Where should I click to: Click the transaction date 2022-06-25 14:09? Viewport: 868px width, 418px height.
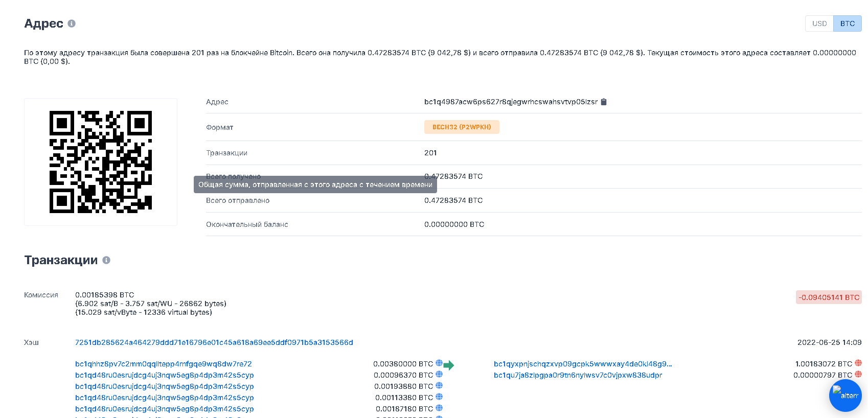point(829,342)
